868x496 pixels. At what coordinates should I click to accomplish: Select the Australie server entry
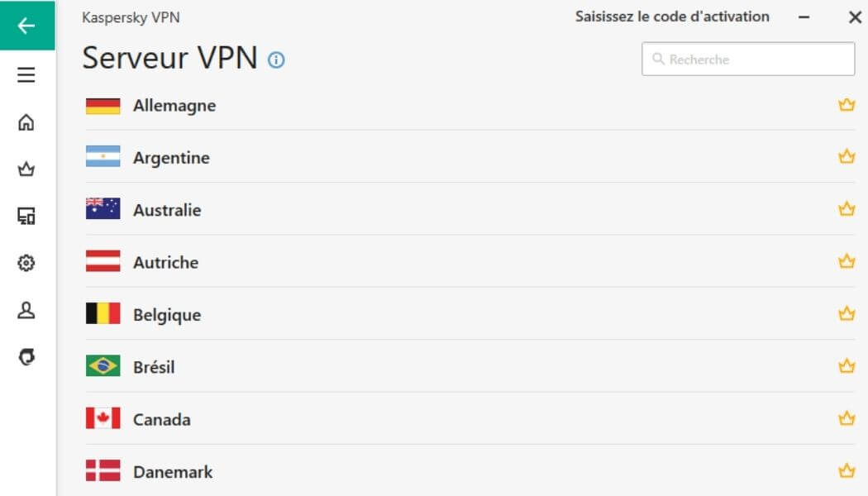[x=331, y=209]
